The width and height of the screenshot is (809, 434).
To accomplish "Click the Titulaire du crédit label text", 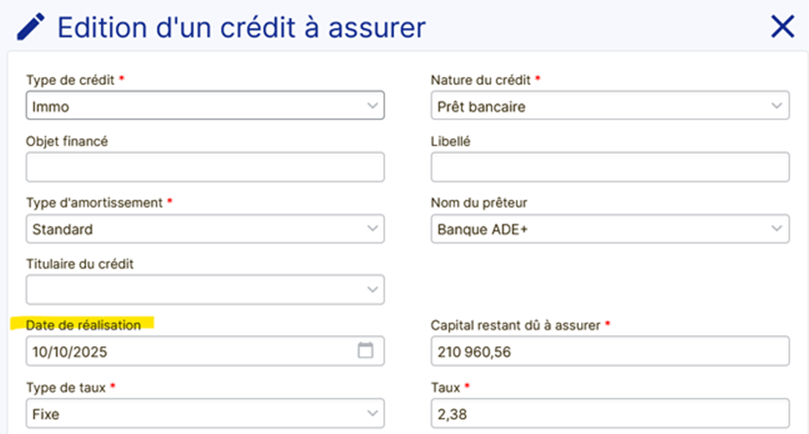I will pyautogui.click(x=80, y=264).
